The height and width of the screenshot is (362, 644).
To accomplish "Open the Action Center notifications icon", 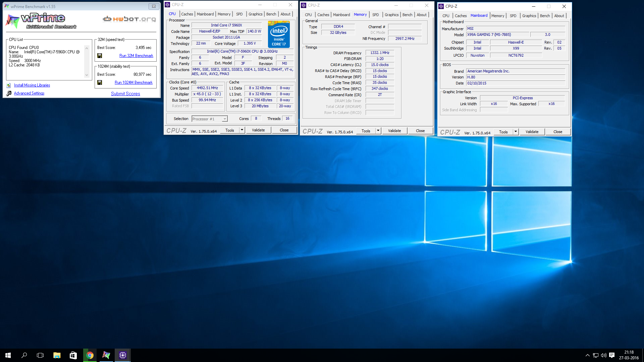I will (x=612, y=355).
